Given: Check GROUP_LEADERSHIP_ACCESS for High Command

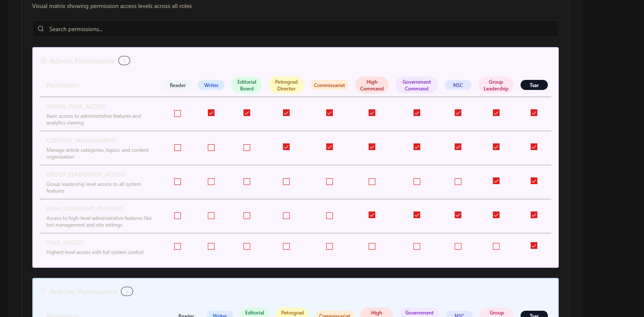Looking at the screenshot, I should point(372,182).
